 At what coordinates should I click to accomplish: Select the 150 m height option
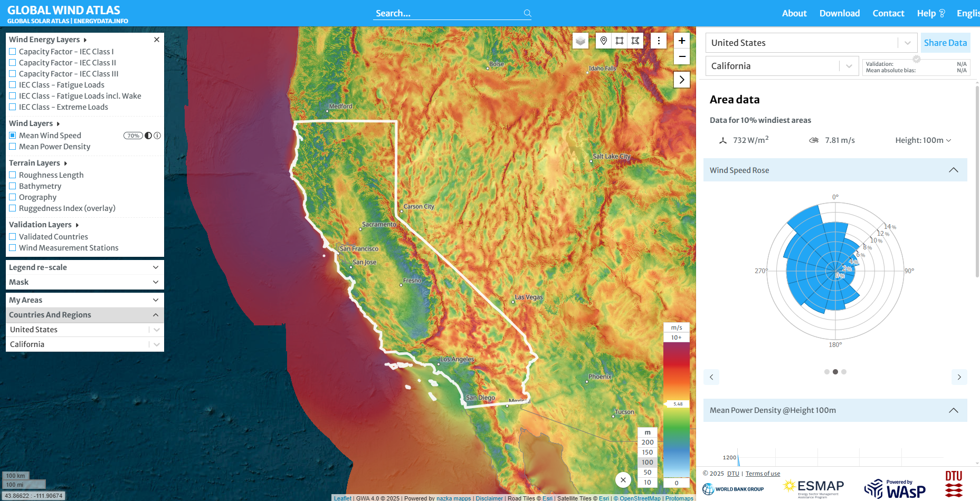pyautogui.click(x=648, y=452)
